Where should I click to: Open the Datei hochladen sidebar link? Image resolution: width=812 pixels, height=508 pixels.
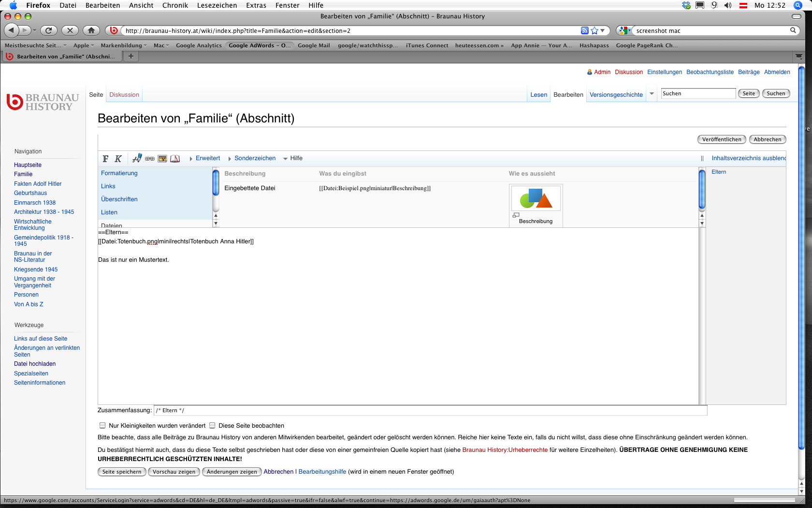pyautogui.click(x=35, y=364)
